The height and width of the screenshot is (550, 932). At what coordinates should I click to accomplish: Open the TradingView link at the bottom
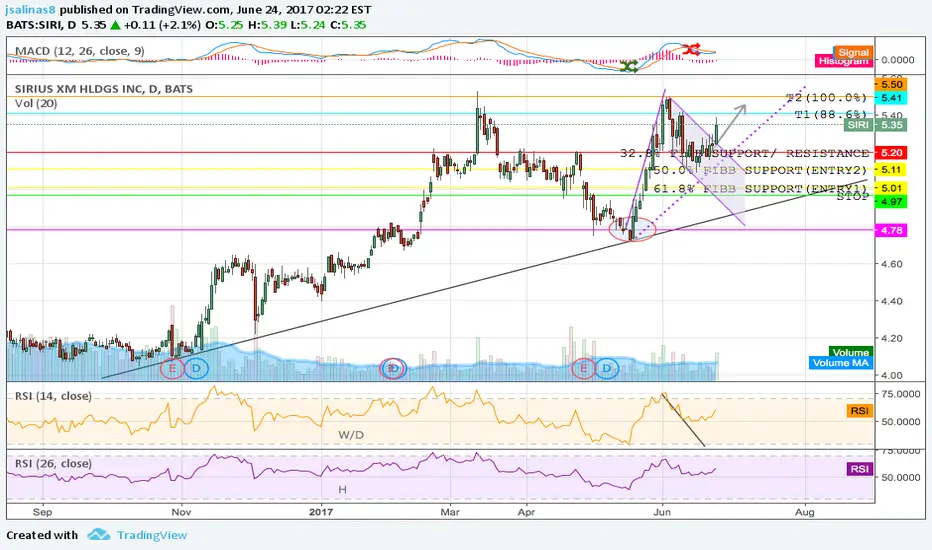pyautogui.click(x=152, y=535)
